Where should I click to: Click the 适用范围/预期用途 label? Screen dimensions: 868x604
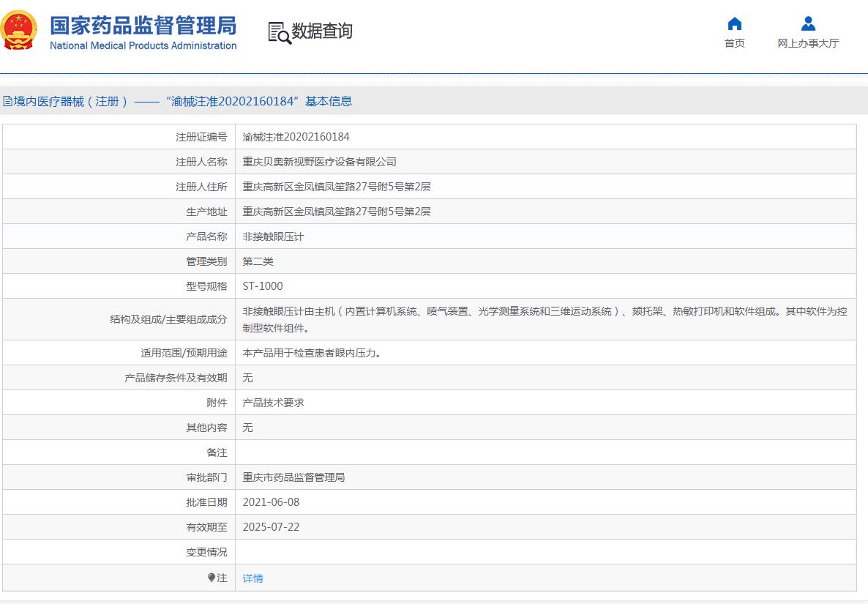(184, 353)
